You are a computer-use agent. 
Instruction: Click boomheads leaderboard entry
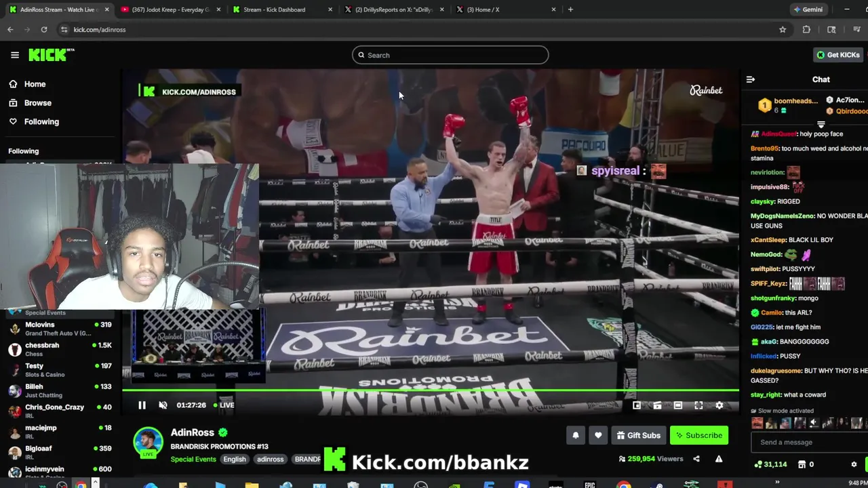789,105
